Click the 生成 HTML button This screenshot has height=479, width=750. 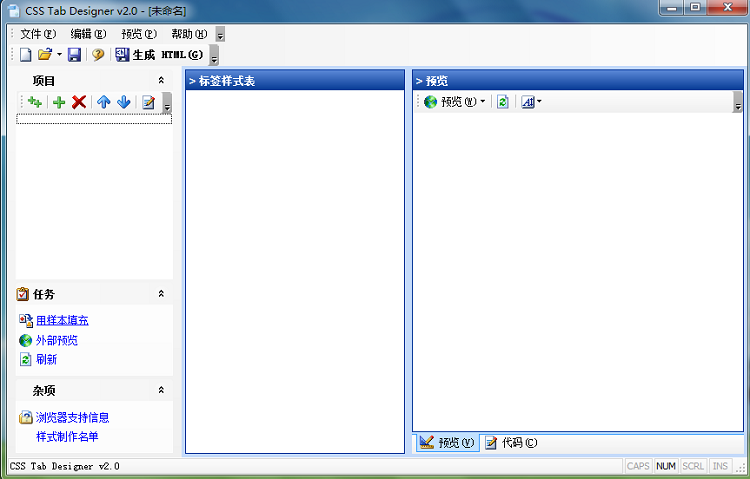click(x=158, y=55)
